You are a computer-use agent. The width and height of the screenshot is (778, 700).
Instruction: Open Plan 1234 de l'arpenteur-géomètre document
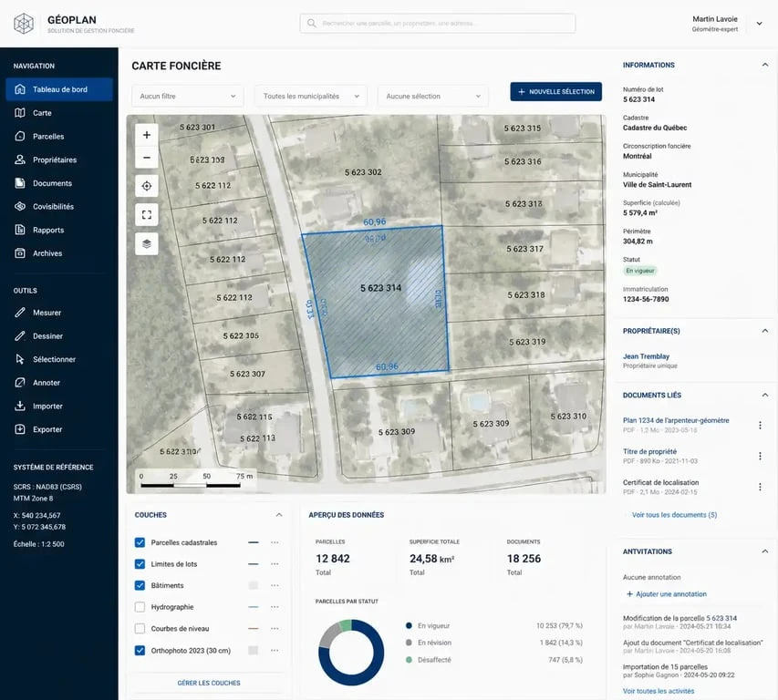676,420
